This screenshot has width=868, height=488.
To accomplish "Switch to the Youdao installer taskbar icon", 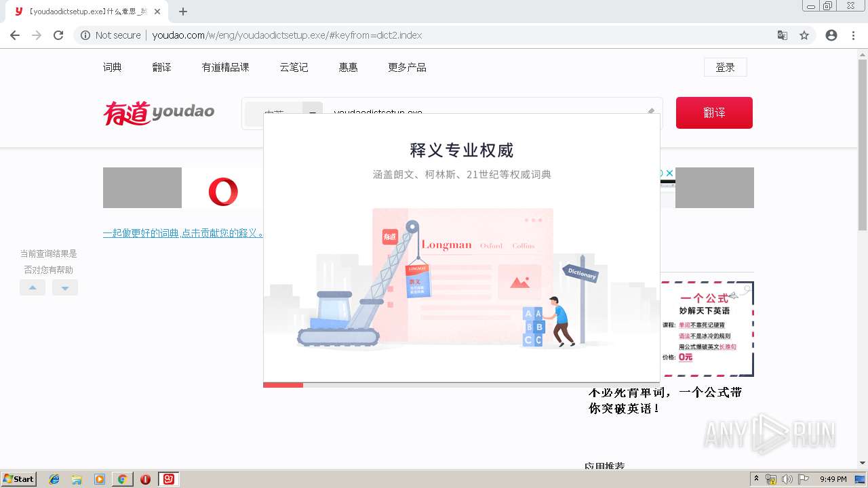I will pyautogui.click(x=169, y=479).
